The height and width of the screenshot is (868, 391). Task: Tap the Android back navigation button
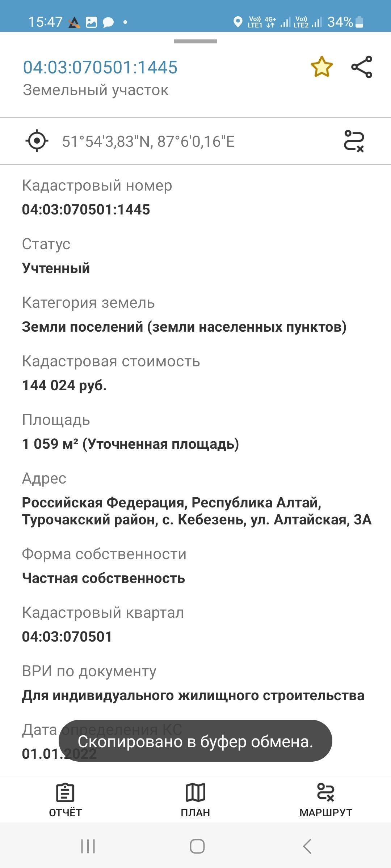[307, 846]
